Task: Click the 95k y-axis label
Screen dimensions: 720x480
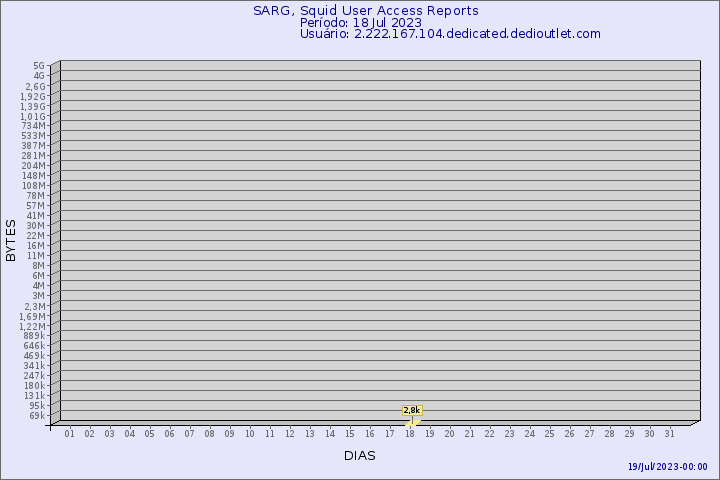Action: pos(37,406)
